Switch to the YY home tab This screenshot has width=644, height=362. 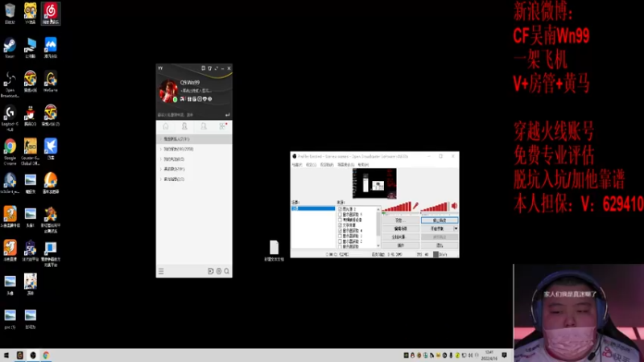click(166, 126)
